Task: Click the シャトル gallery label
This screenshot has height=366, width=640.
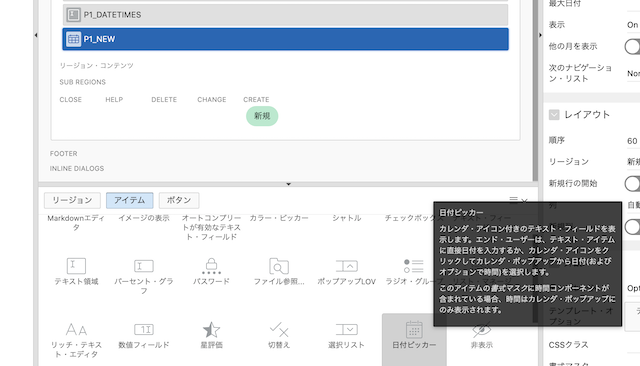Action: [x=347, y=218]
